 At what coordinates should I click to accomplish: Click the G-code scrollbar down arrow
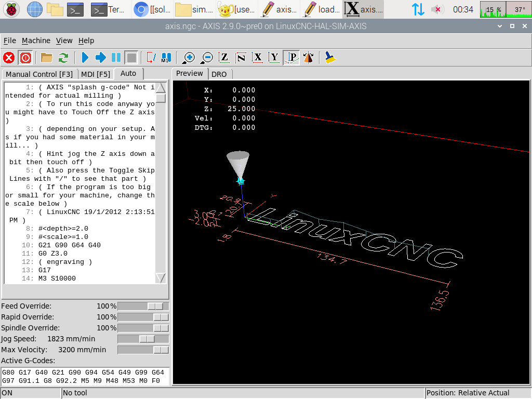(161, 278)
